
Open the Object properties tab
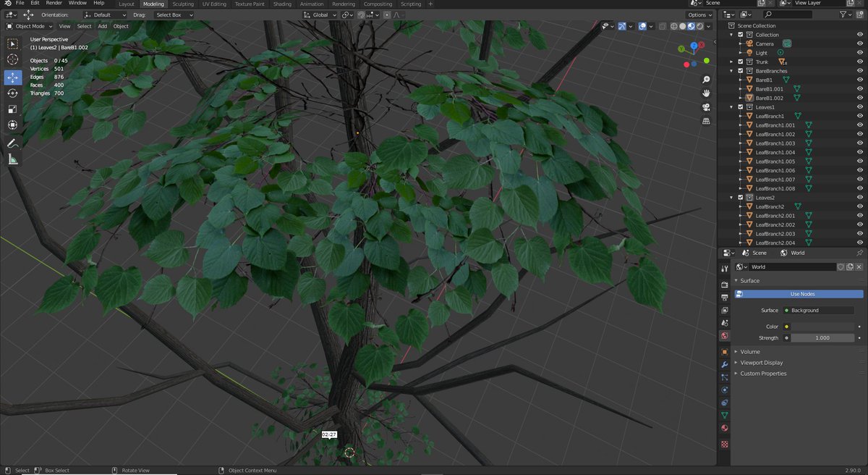(724, 351)
